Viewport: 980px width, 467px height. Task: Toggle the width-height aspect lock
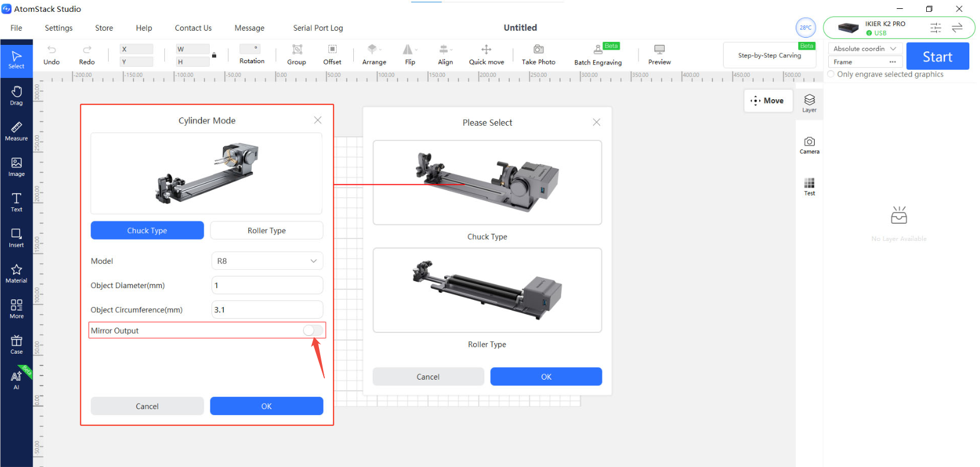point(214,55)
